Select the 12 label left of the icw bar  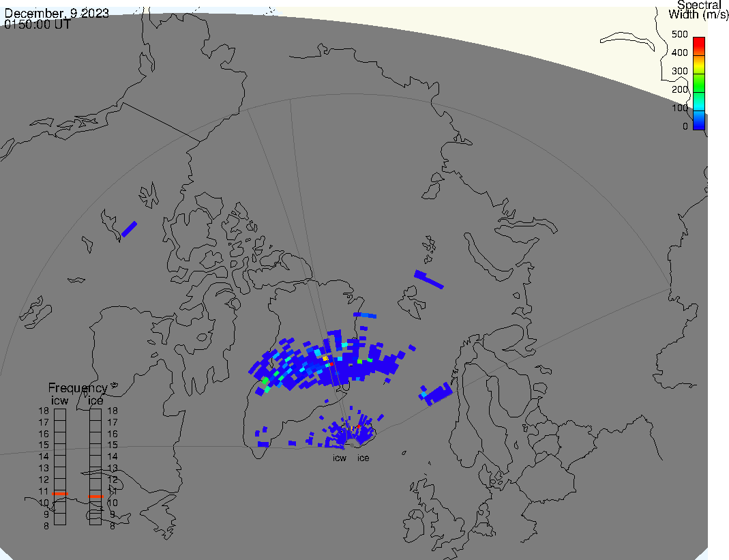pyautogui.click(x=44, y=480)
